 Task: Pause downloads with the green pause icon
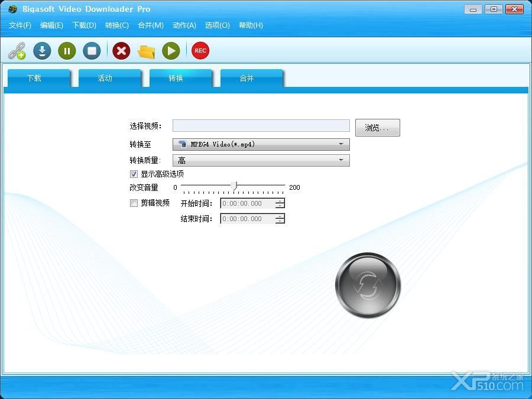pos(67,51)
